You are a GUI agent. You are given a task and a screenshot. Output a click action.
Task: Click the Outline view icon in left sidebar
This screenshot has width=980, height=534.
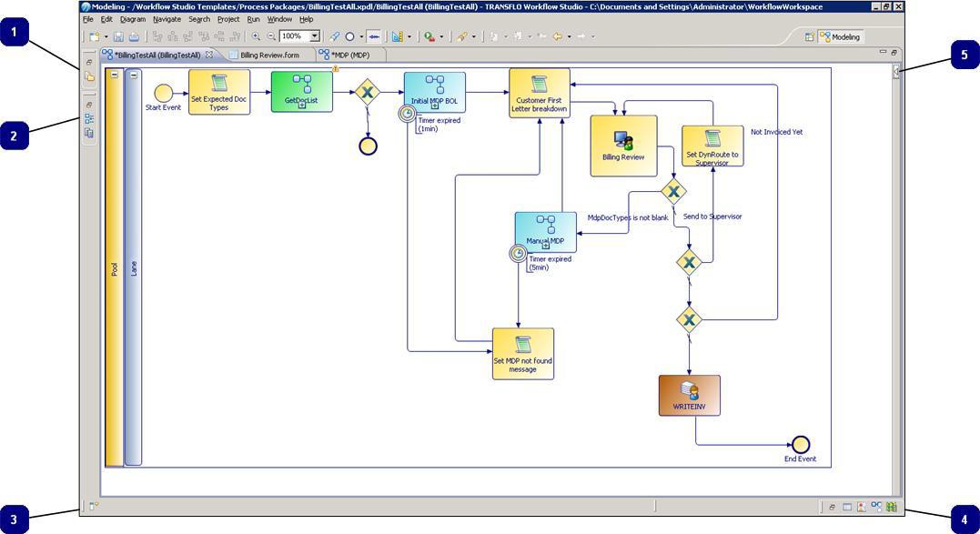click(89, 119)
